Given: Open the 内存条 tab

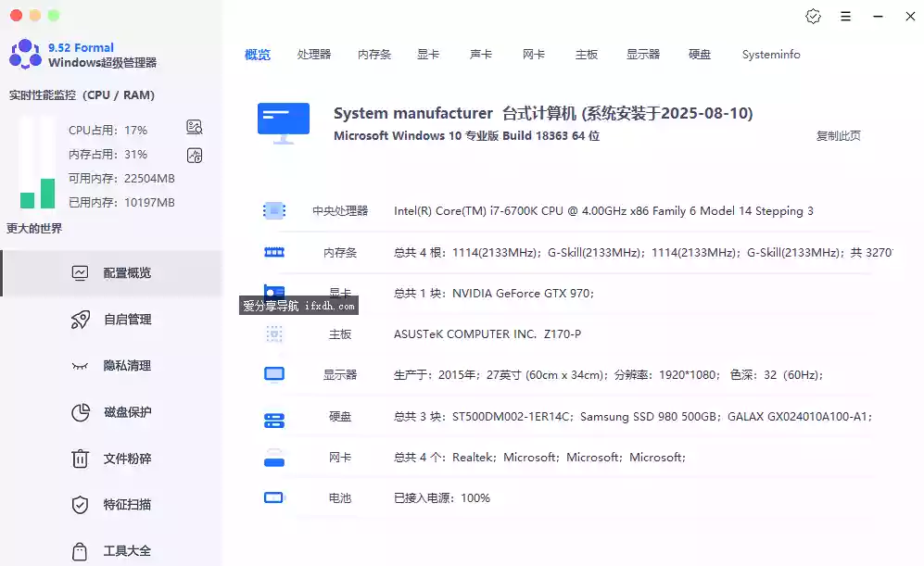Looking at the screenshot, I should tap(373, 54).
